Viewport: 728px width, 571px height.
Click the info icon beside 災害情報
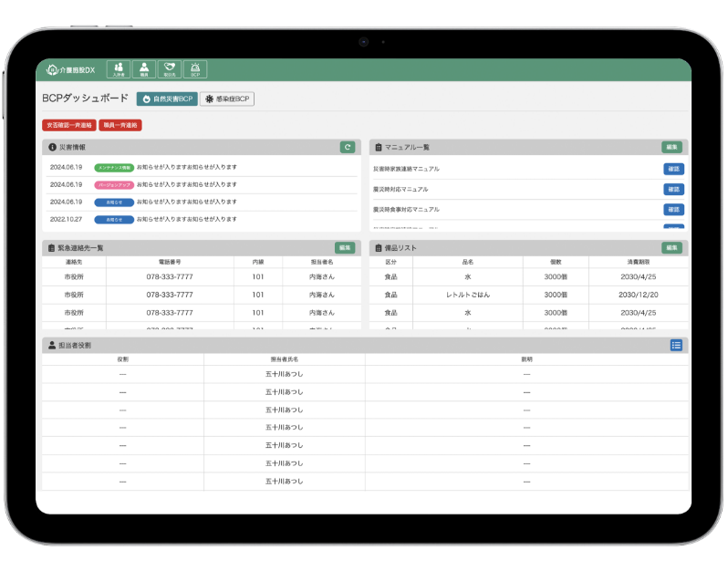point(53,147)
